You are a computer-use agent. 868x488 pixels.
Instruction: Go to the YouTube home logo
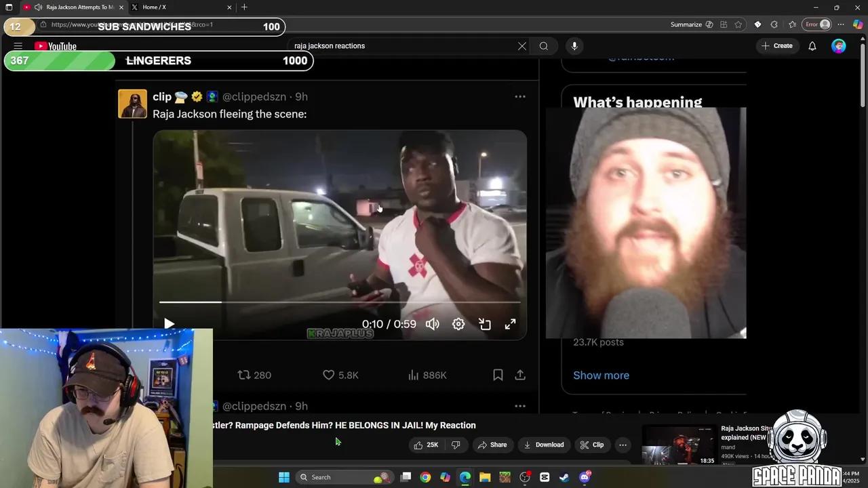(x=56, y=46)
